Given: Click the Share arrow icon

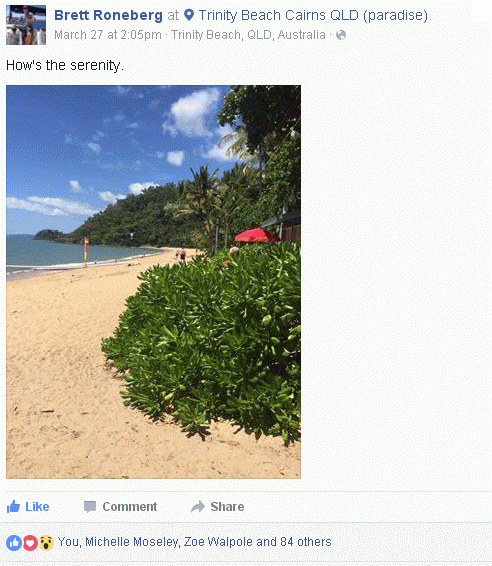Looking at the screenshot, I should [x=198, y=507].
